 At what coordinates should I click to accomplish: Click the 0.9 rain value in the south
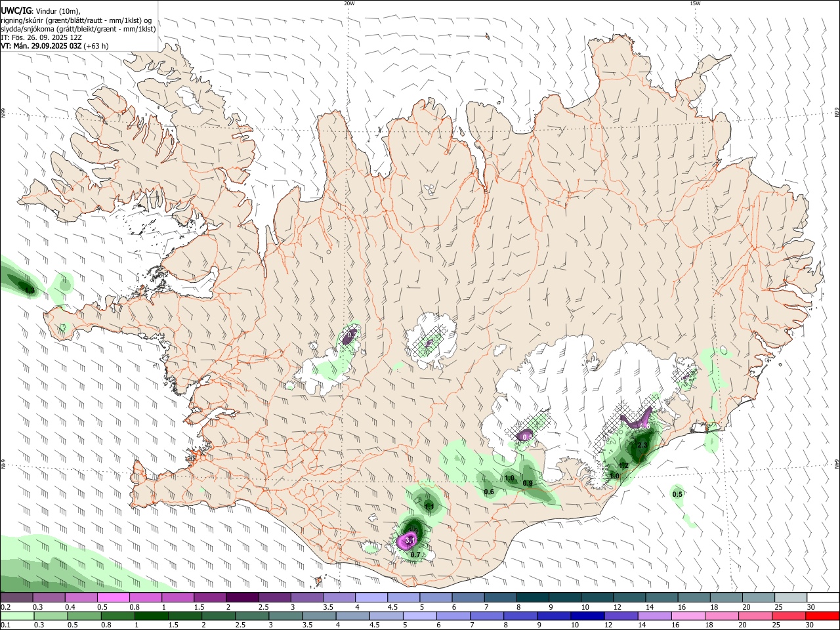(528, 484)
